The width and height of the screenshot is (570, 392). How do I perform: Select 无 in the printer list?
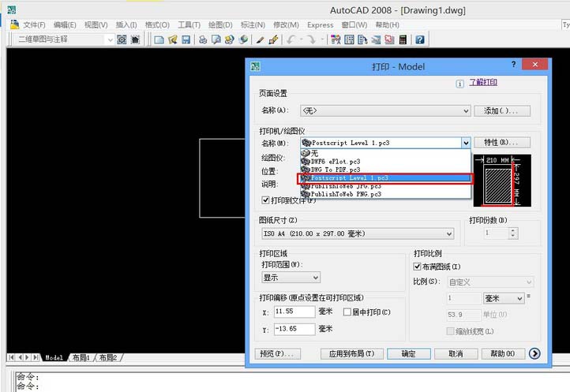point(385,153)
